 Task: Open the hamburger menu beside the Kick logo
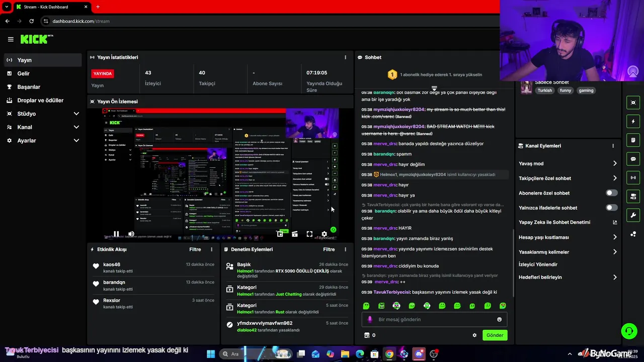[x=11, y=39]
